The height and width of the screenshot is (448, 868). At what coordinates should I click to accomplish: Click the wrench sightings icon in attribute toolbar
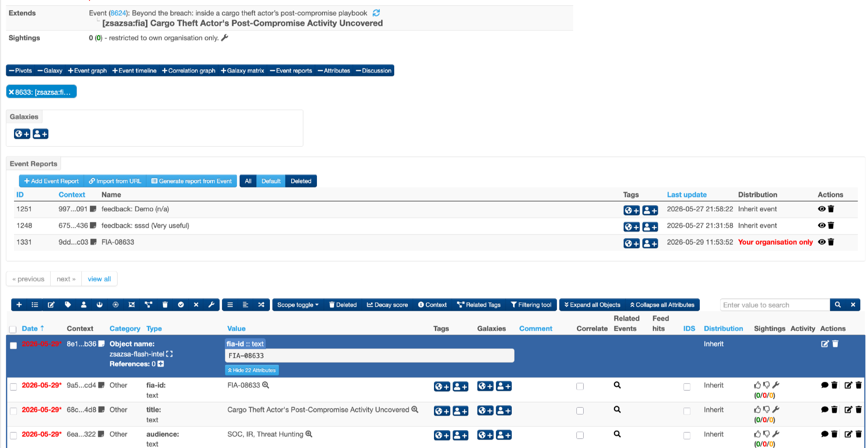click(x=211, y=305)
